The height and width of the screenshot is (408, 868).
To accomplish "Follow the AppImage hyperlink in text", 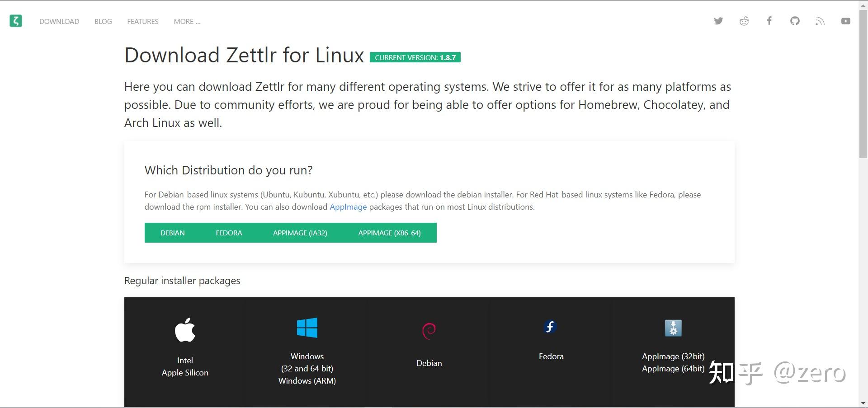I will pos(348,207).
